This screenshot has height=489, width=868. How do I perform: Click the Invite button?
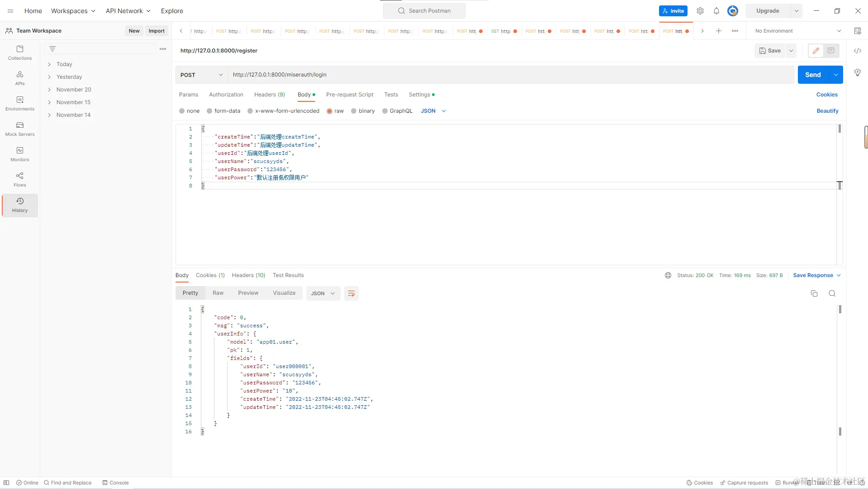(673, 11)
